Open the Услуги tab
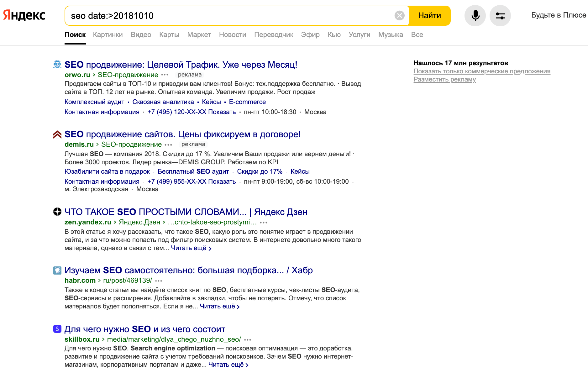Screen dimensions: 588x378 [360, 35]
